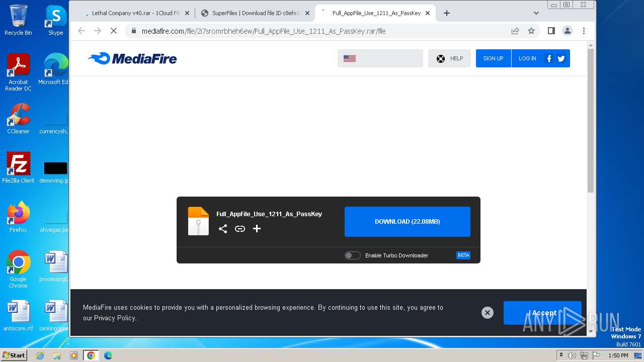Open Internet Explorer from taskbar
644x362 pixels.
[40, 355]
